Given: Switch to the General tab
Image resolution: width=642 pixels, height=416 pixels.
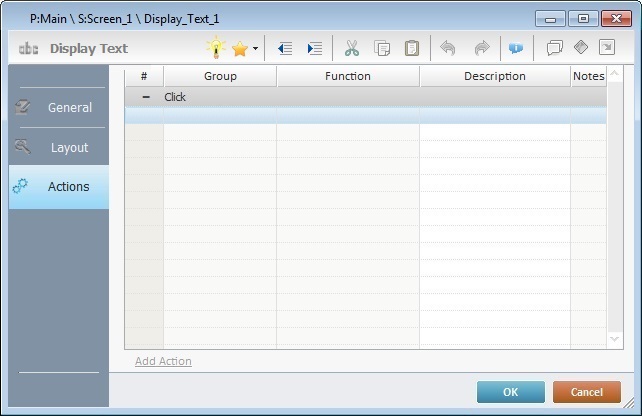Looking at the screenshot, I should [x=59, y=107].
